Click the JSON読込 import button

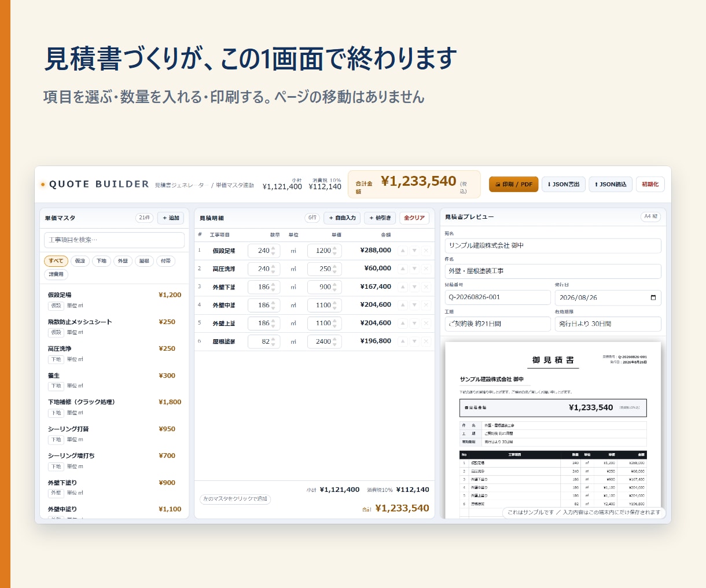(x=611, y=185)
